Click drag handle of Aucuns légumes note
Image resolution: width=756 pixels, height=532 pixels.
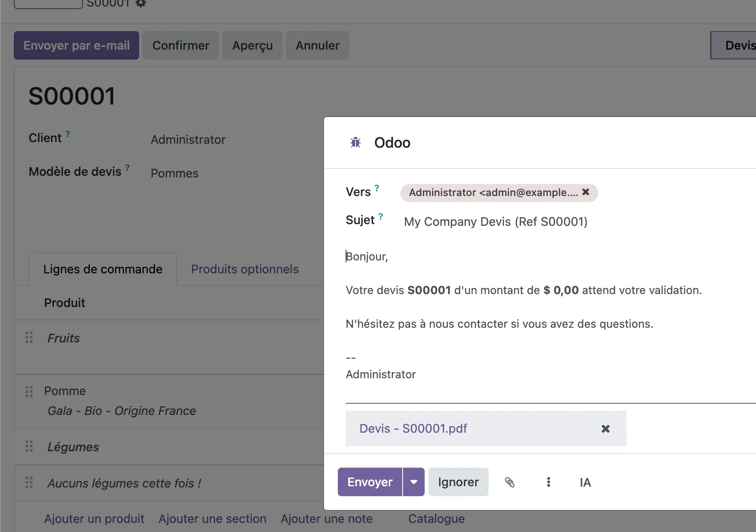pyautogui.click(x=29, y=482)
